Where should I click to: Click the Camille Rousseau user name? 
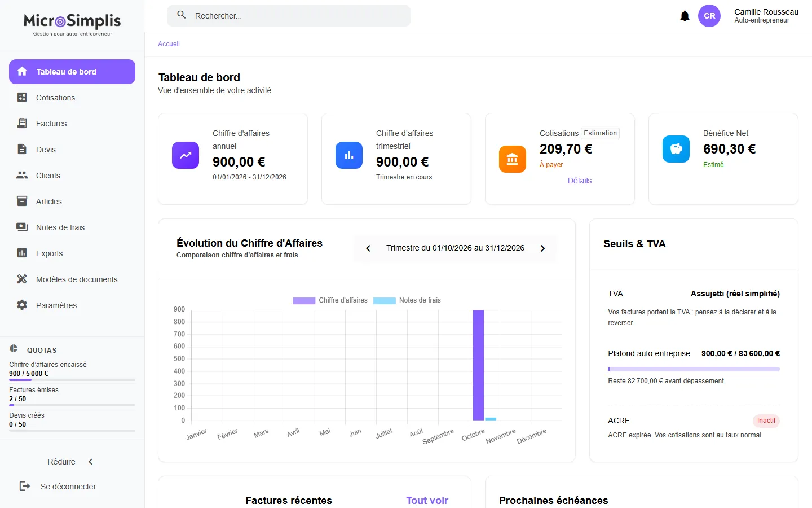[766, 12]
